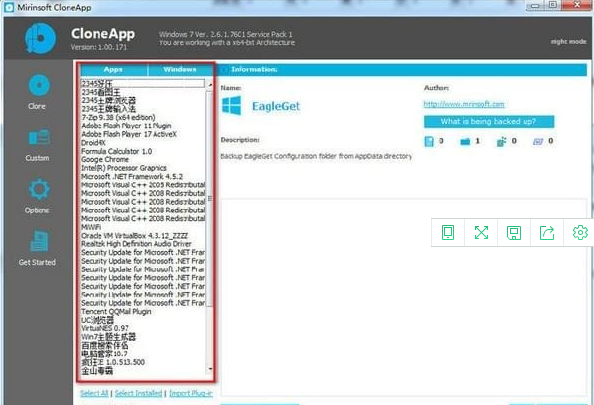
Task: Click the Select All link
Action: (x=94, y=394)
